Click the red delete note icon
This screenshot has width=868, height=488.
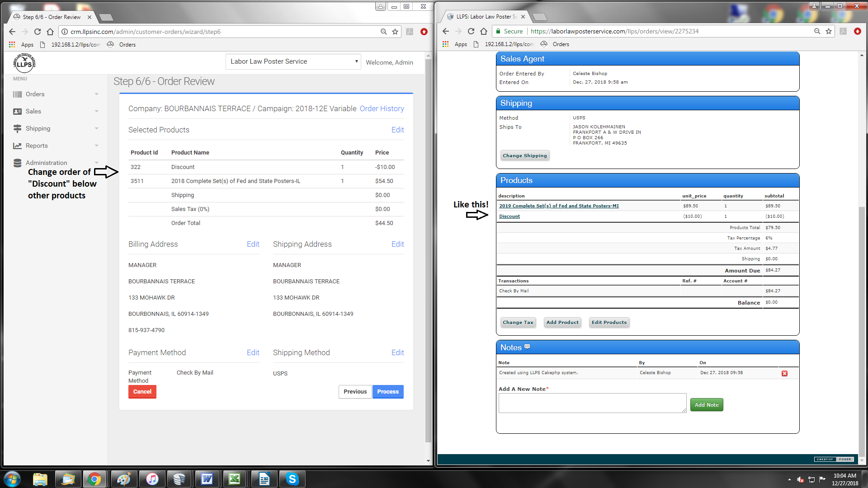click(x=784, y=373)
